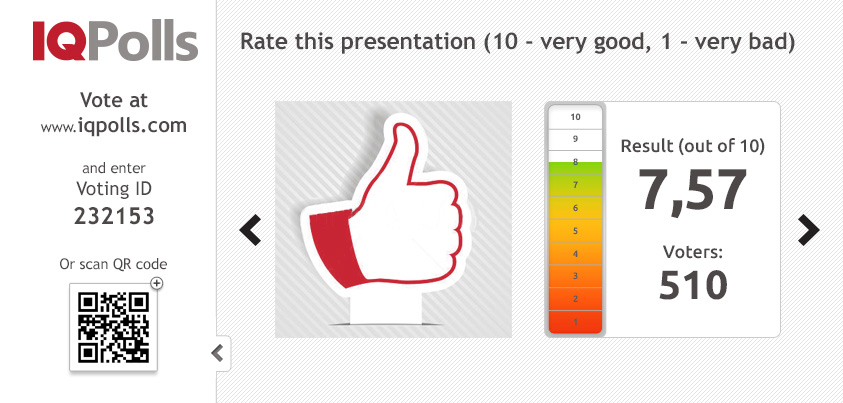This screenshot has width=843, height=403.
Task: Select rating 3 on the scale
Action: (575, 276)
